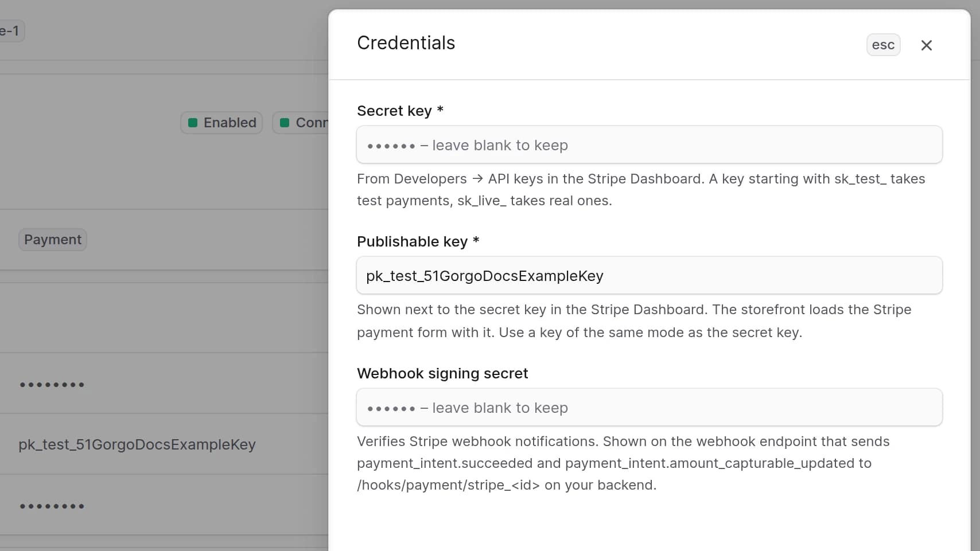Click the help text about verifying Stripe webhooks

pyautogui.click(x=623, y=463)
